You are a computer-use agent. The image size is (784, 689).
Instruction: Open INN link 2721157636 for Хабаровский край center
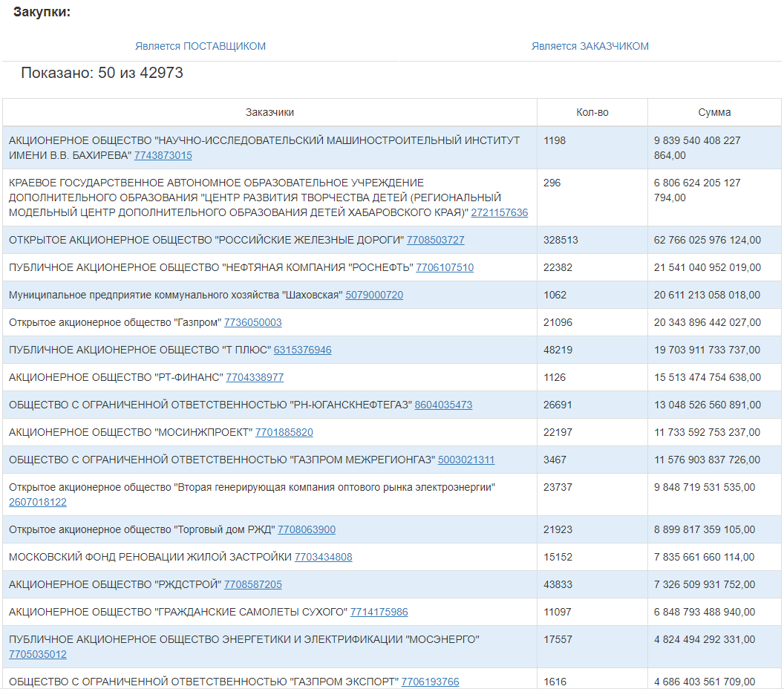click(x=499, y=213)
